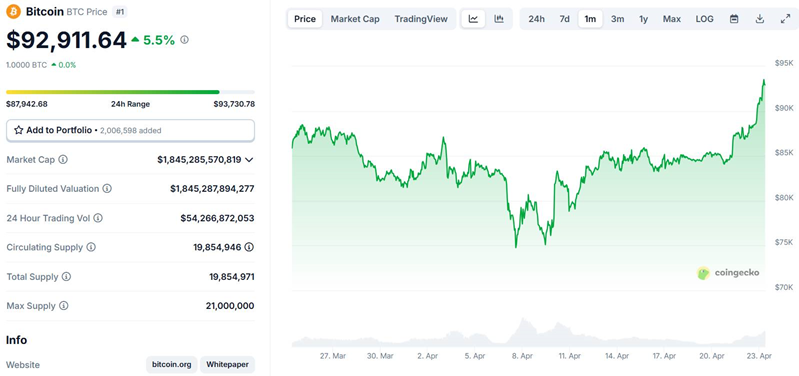
Task: Select the 7d time range
Action: coord(564,19)
